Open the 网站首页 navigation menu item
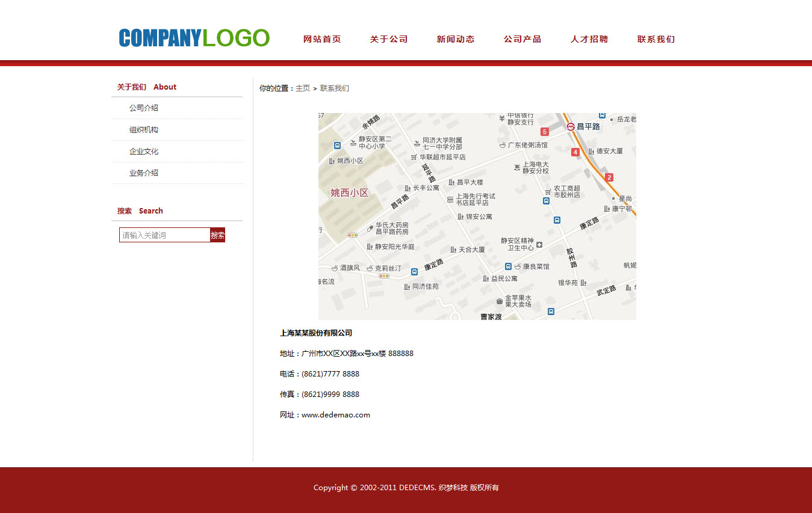812x513 pixels. (322, 39)
